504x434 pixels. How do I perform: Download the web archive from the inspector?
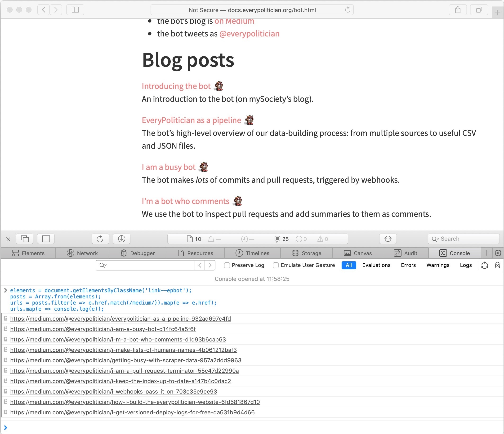tap(121, 239)
